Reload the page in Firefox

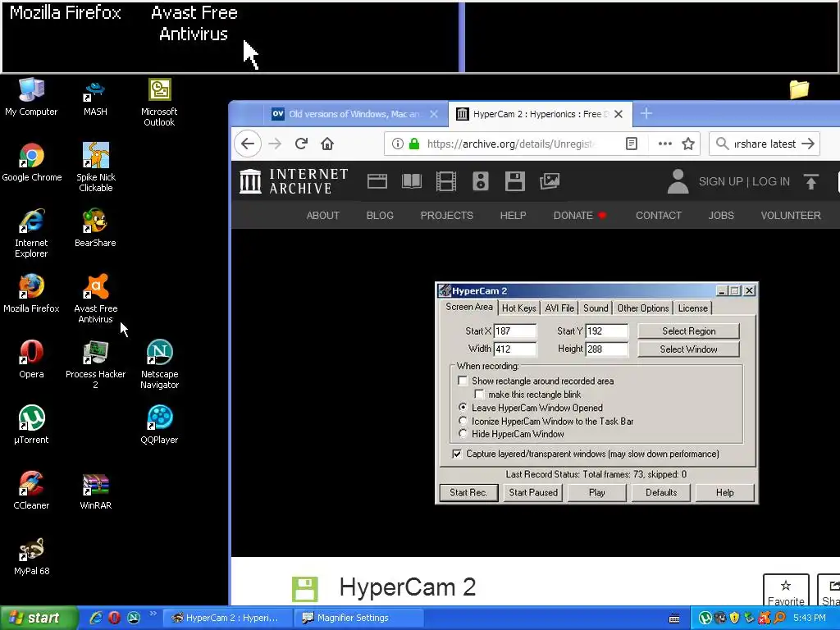pos(301,144)
